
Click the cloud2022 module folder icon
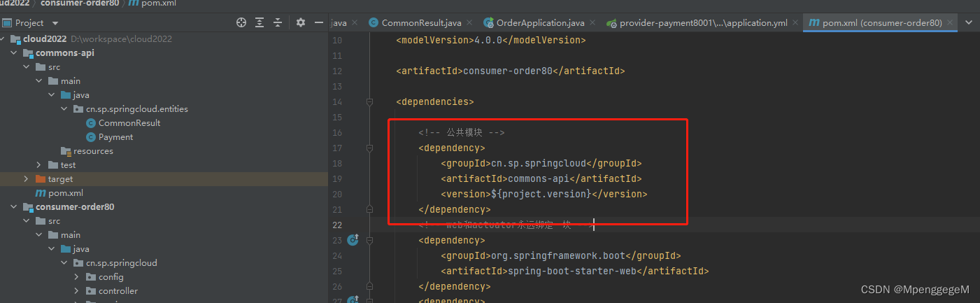15,39
